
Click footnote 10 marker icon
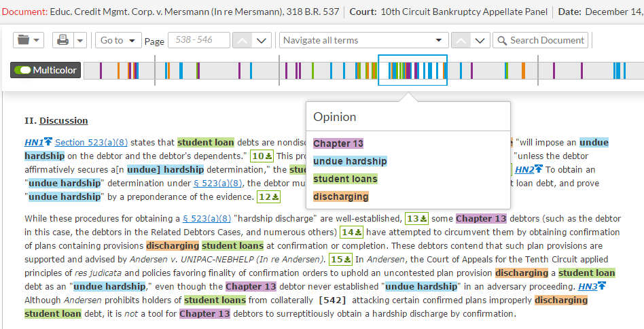[262, 156]
